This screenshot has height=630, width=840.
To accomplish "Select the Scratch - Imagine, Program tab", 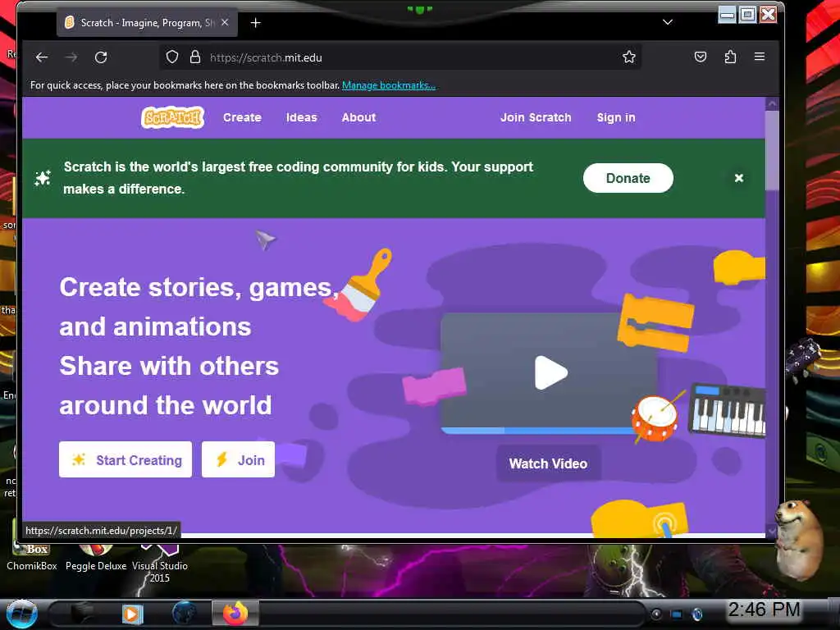I will coord(148,22).
